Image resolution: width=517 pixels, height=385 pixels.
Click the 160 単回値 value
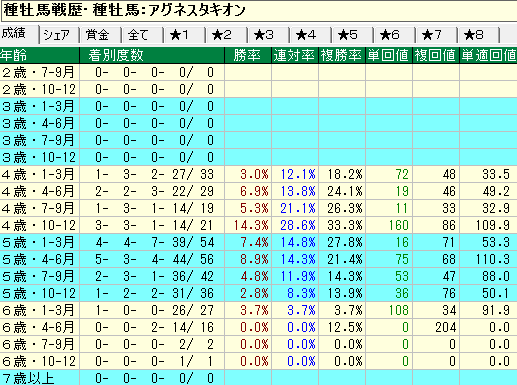tap(399, 225)
